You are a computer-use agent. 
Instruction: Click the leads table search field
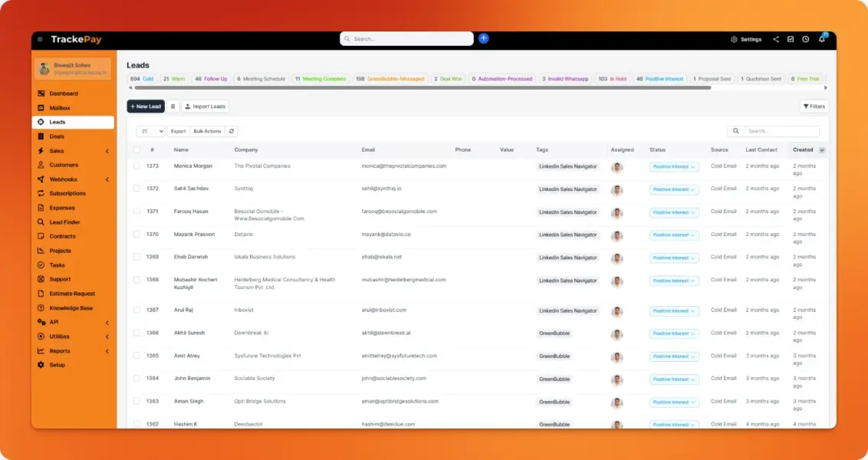[781, 131]
